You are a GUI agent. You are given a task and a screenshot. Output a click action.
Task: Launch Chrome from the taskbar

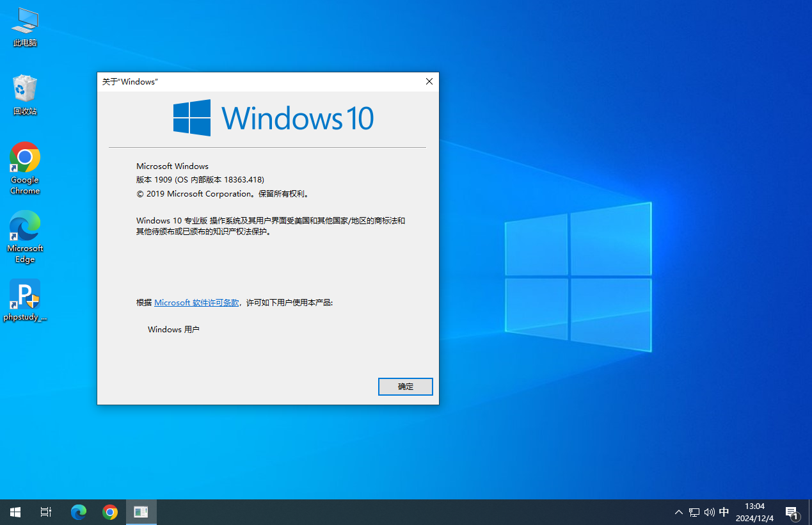pyautogui.click(x=110, y=512)
